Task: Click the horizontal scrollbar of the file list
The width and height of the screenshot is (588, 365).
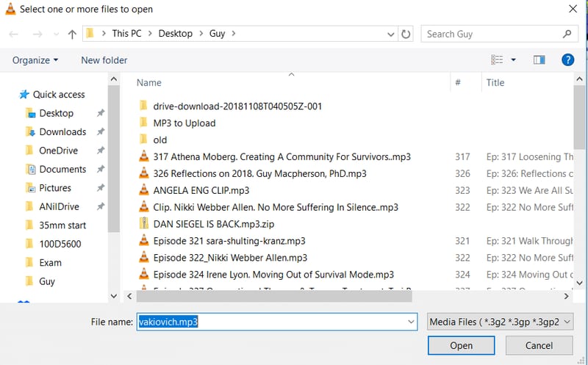Action: (x=274, y=297)
